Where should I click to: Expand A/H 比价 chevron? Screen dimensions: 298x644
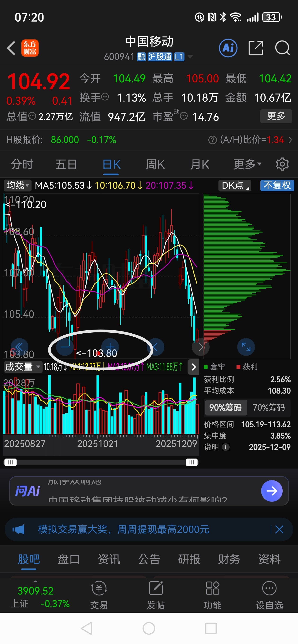pos(290,140)
